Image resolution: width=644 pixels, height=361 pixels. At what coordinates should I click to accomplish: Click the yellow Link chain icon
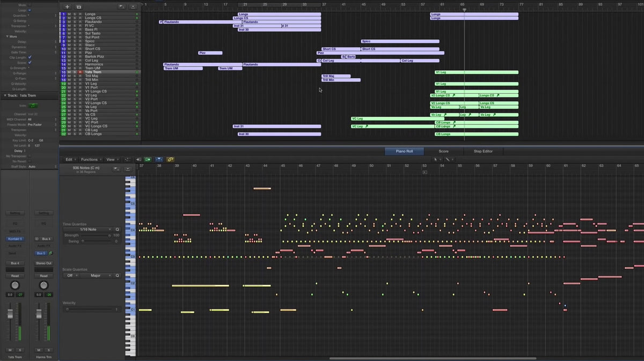171,159
